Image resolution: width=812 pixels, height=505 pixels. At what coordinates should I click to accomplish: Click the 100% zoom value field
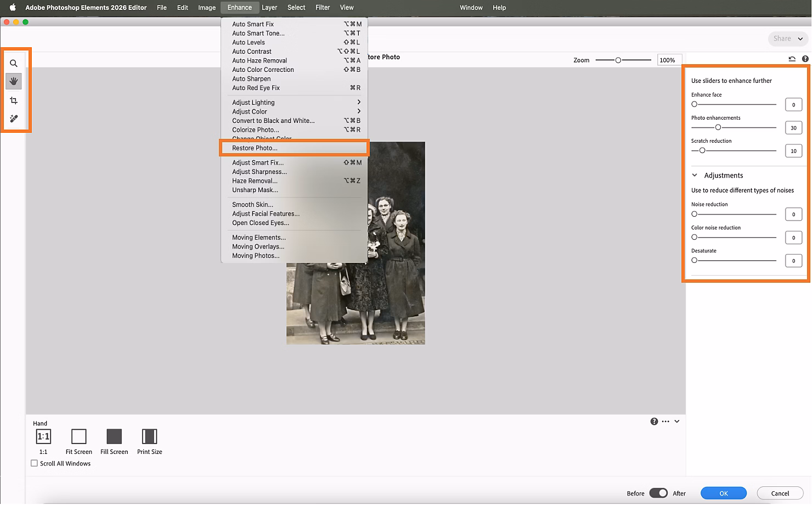tap(669, 60)
